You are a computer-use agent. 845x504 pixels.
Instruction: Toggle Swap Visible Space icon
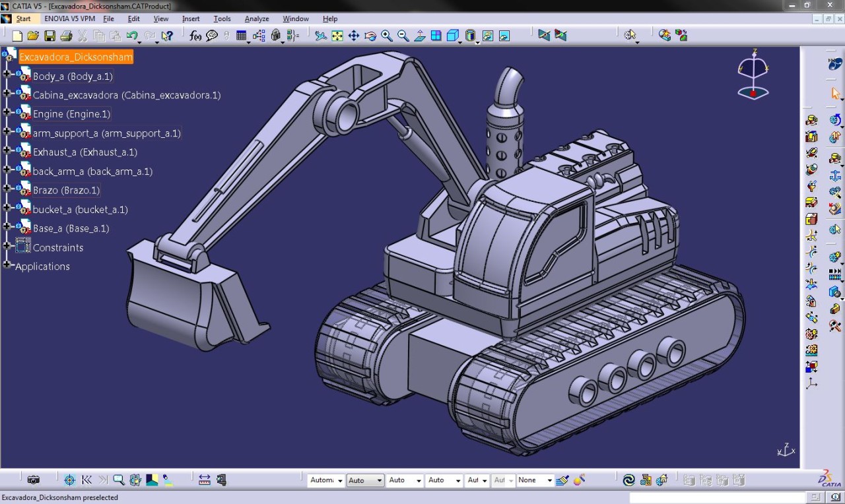tap(504, 36)
